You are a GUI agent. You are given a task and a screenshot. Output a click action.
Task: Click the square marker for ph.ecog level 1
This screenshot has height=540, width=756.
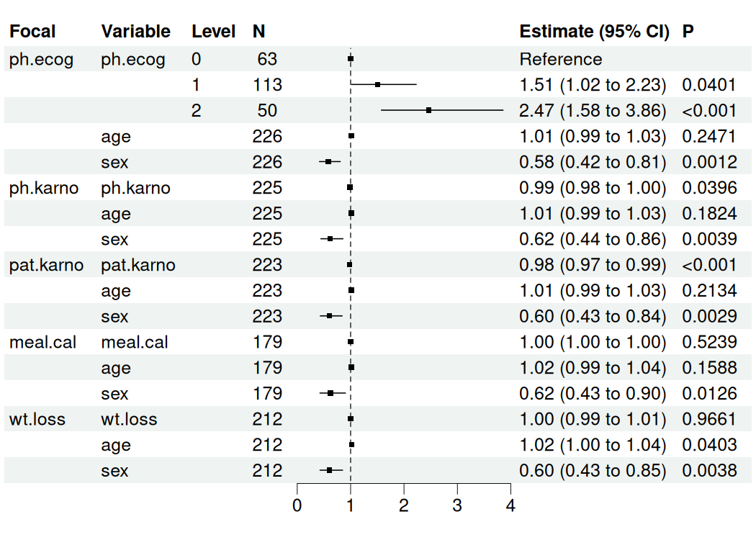pos(377,85)
